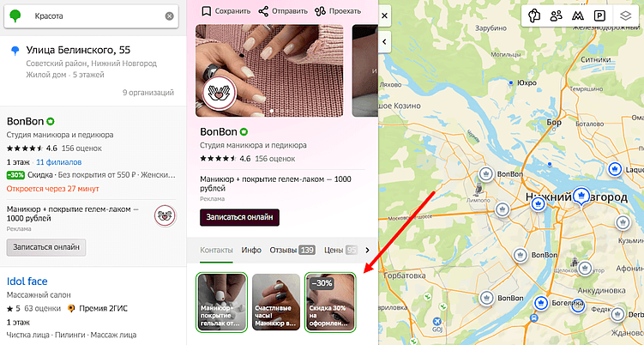644x345 pixels.
Task: Click the Сохранить bookmark icon
Action: pyautogui.click(x=206, y=11)
